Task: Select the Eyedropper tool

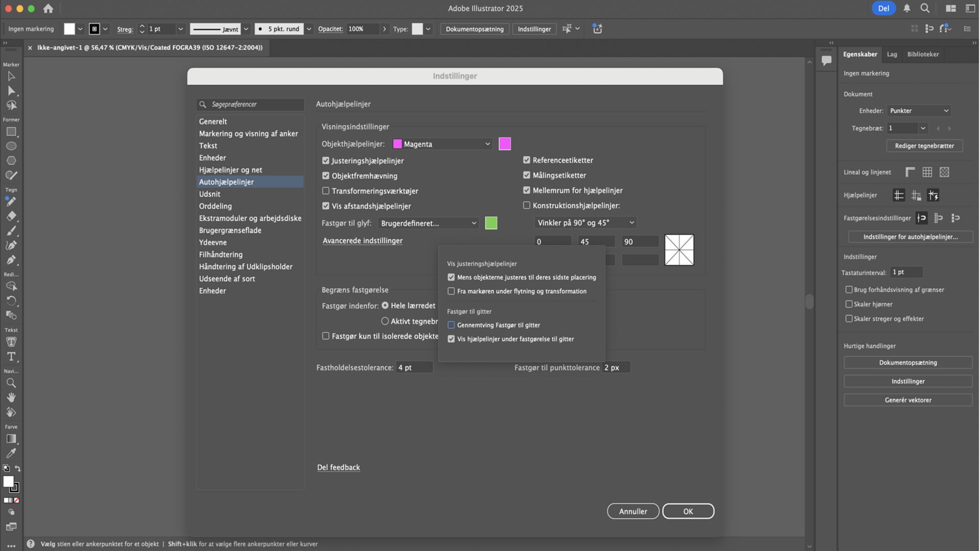Action: pyautogui.click(x=11, y=453)
